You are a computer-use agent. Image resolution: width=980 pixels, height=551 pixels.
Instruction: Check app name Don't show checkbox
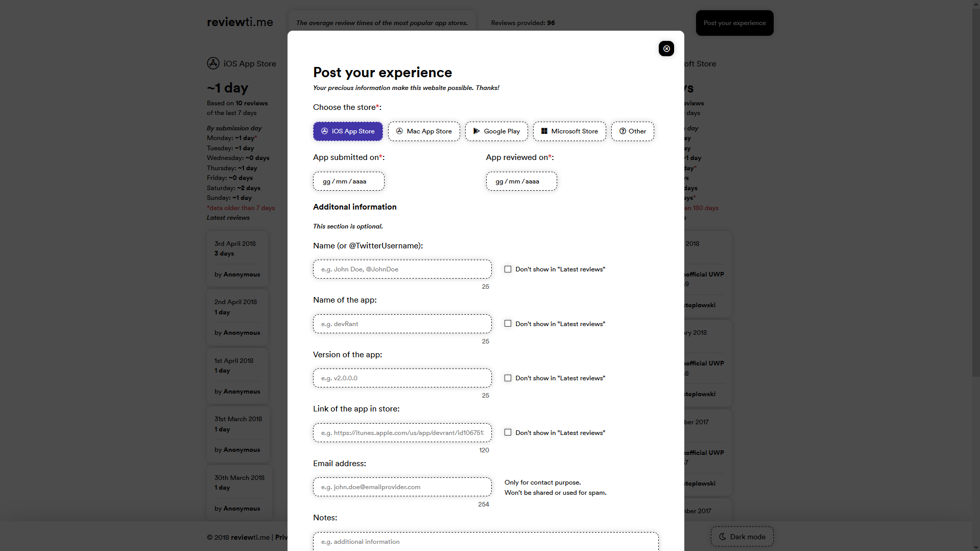[508, 324]
